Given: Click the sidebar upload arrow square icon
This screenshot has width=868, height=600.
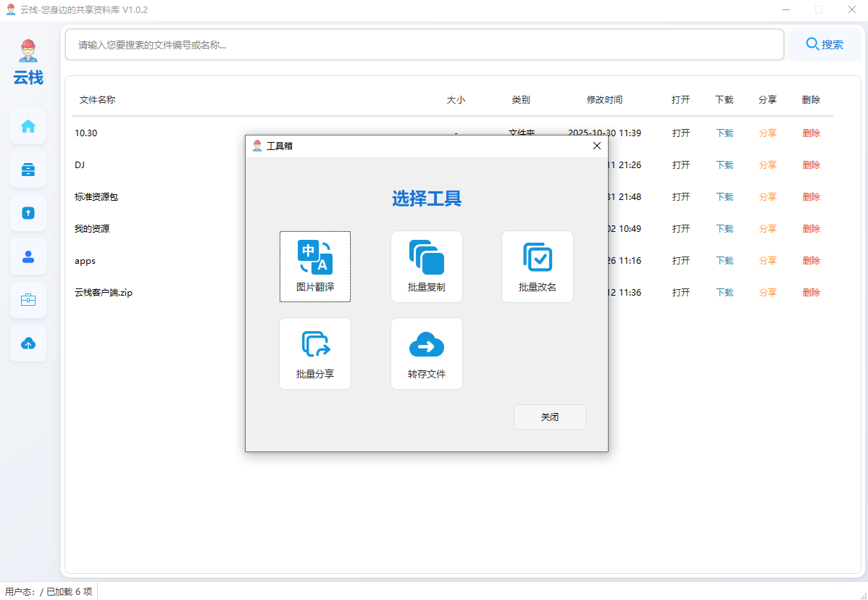Looking at the screenshot, I should click(x=28, y=213).
